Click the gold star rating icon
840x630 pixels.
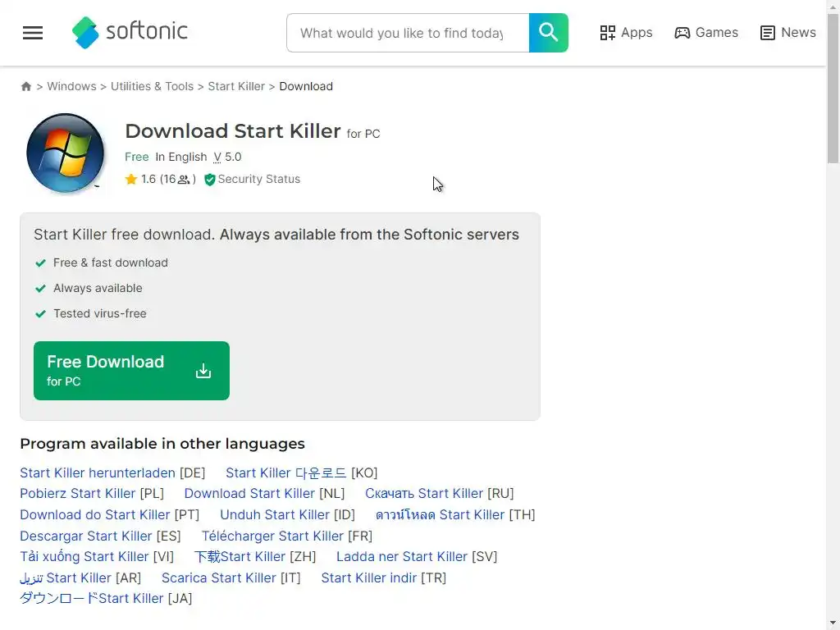pyautogui.click(x=131, y=180)
